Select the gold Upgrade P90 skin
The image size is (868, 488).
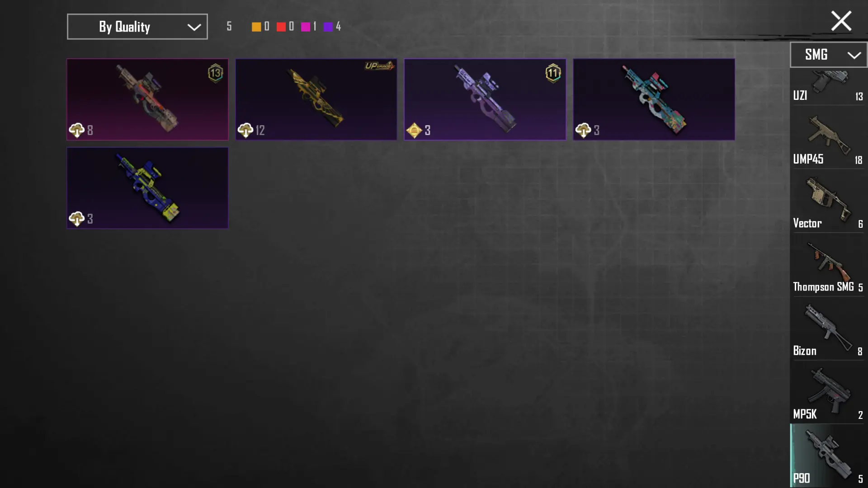coord(316,99)
